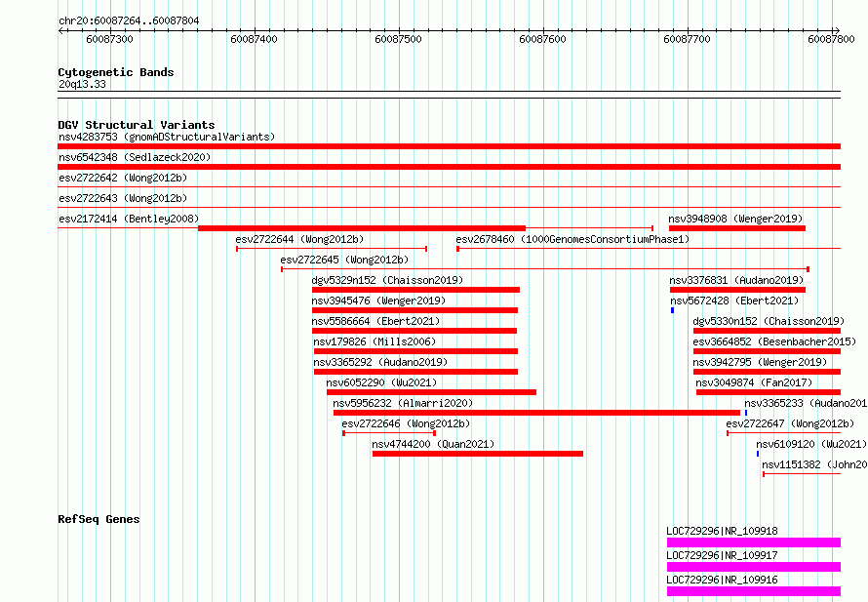Select the thick red bar of esv2172414

362,228
